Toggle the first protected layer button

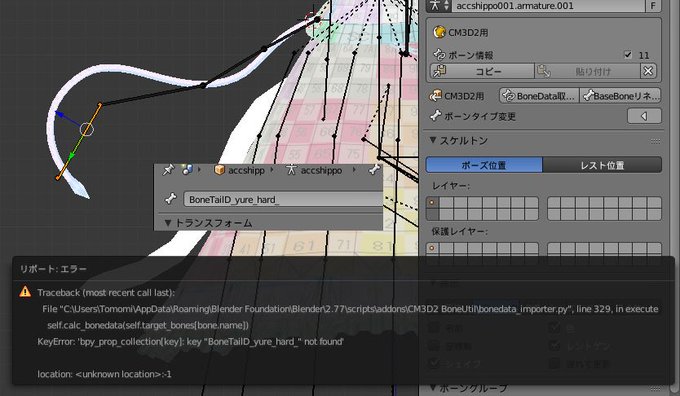tap(432, 248)
